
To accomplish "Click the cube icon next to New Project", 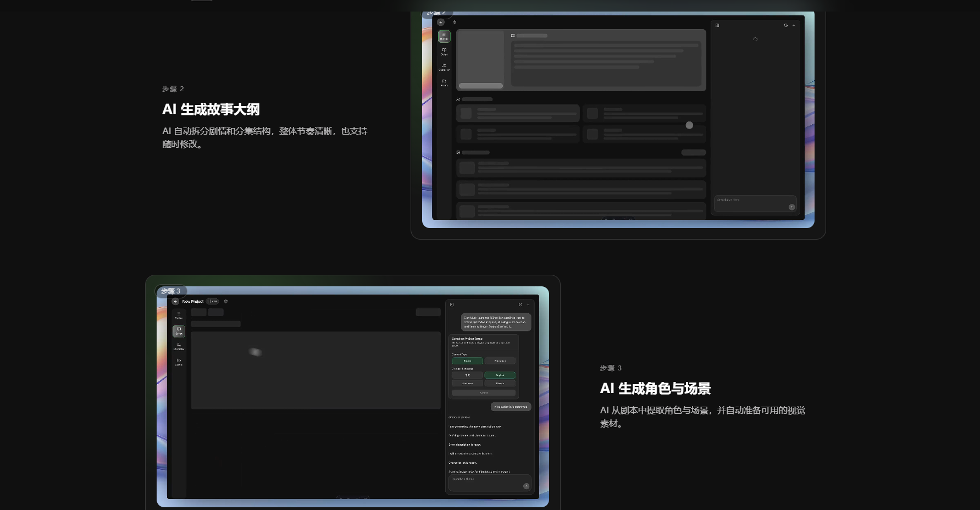I will pos(226,301).
